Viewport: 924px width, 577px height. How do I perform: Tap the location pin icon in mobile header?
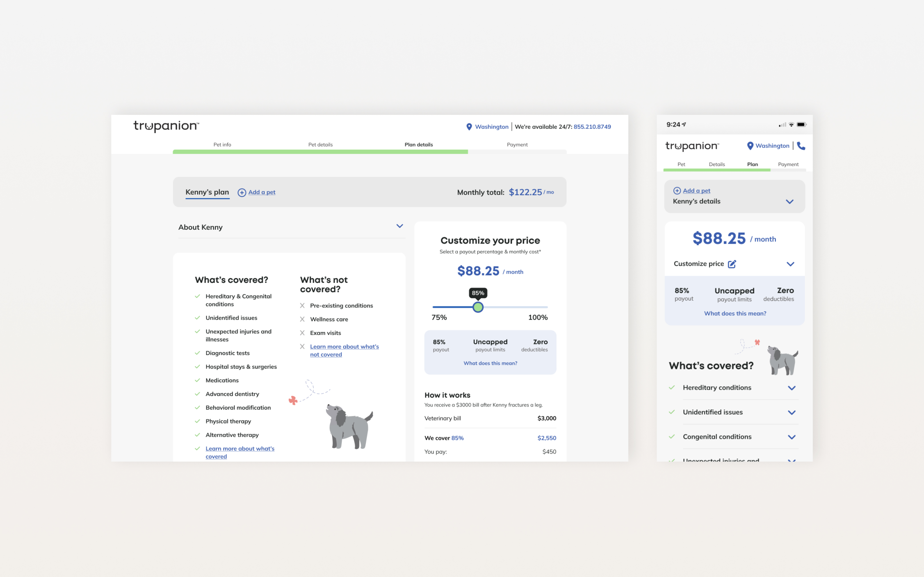click(750, 146)
